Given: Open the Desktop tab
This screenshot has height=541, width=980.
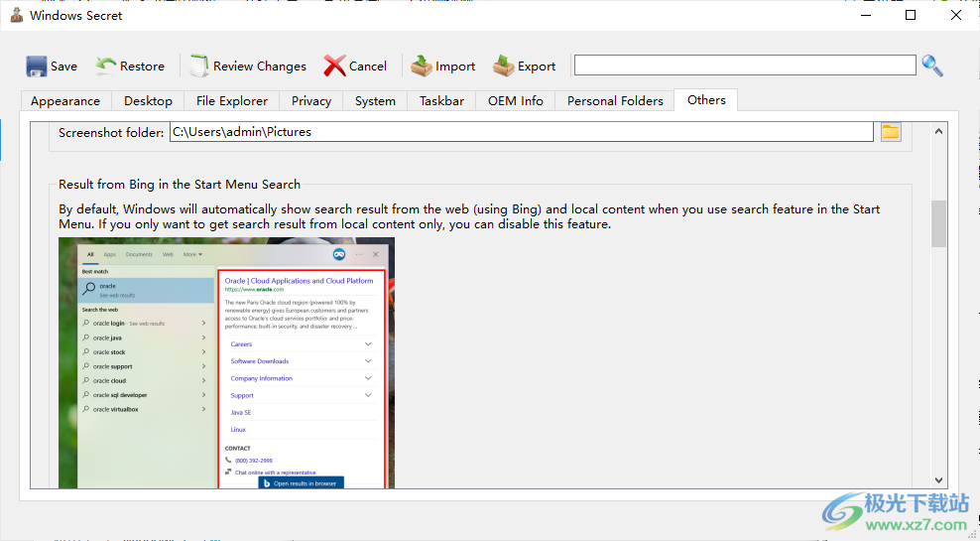Looking at the screenshot, I should [x=148, y=101].
